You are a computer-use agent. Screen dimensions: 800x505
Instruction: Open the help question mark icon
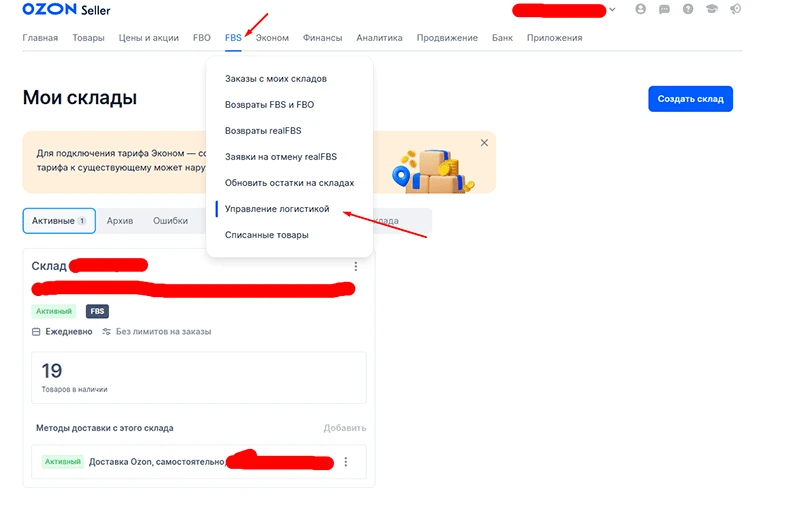click(x=688, y=9)
